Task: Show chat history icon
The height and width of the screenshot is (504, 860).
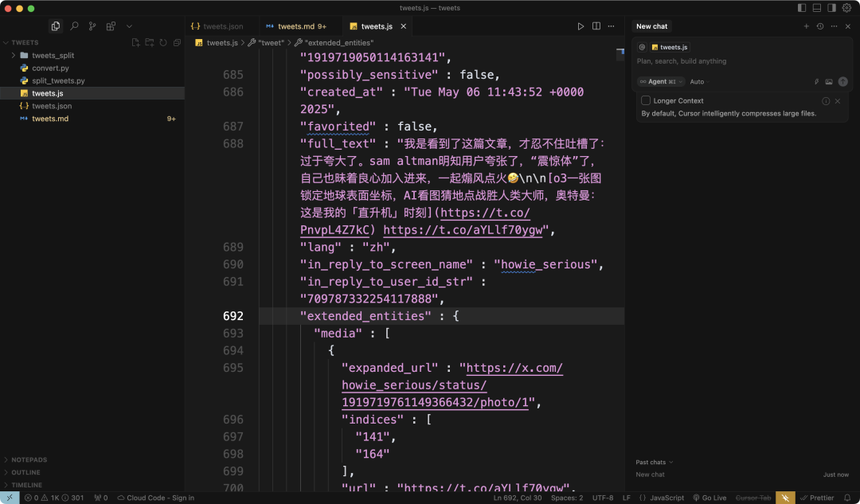Action: tap(820, 26)
